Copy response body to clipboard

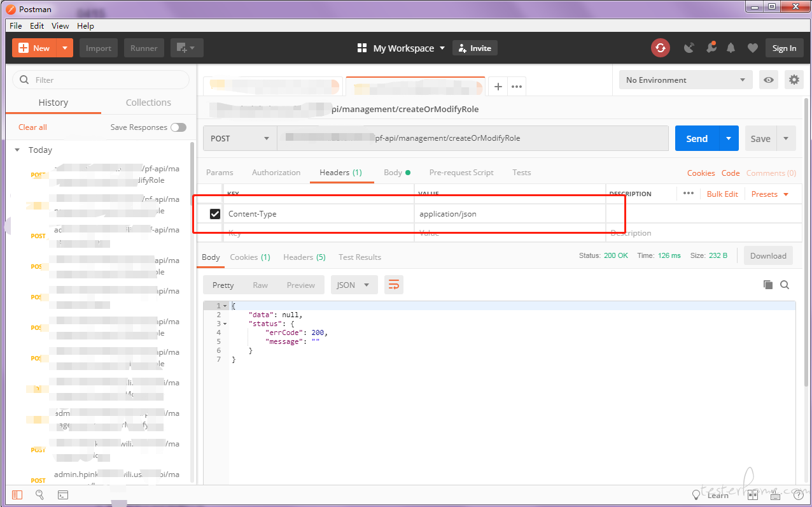pos(768,285)
